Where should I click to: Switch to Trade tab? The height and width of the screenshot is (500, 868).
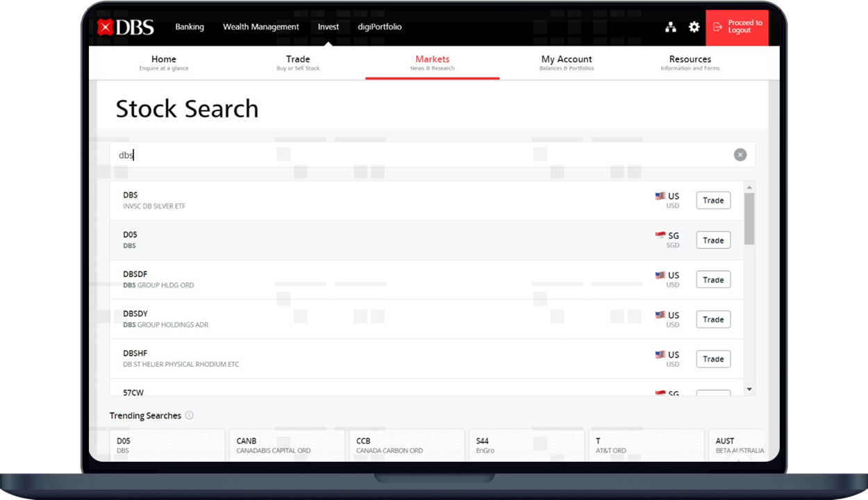coord(298,62)
